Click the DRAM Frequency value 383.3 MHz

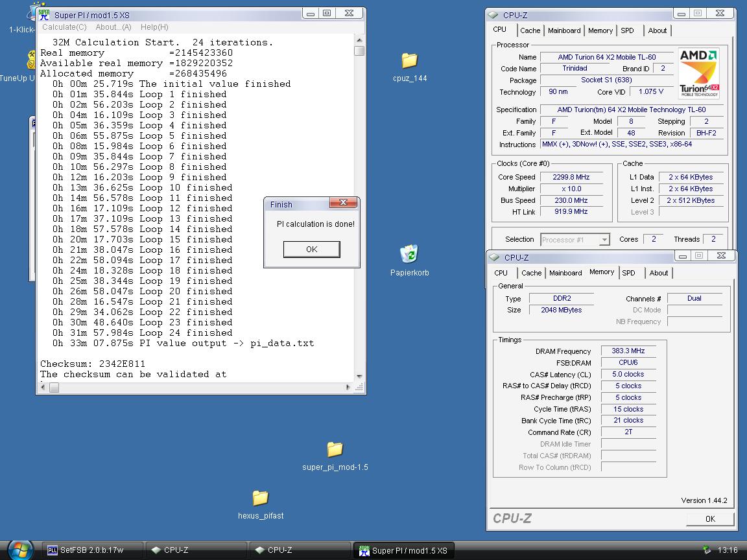pyautogui.click(x=628, y=351)
